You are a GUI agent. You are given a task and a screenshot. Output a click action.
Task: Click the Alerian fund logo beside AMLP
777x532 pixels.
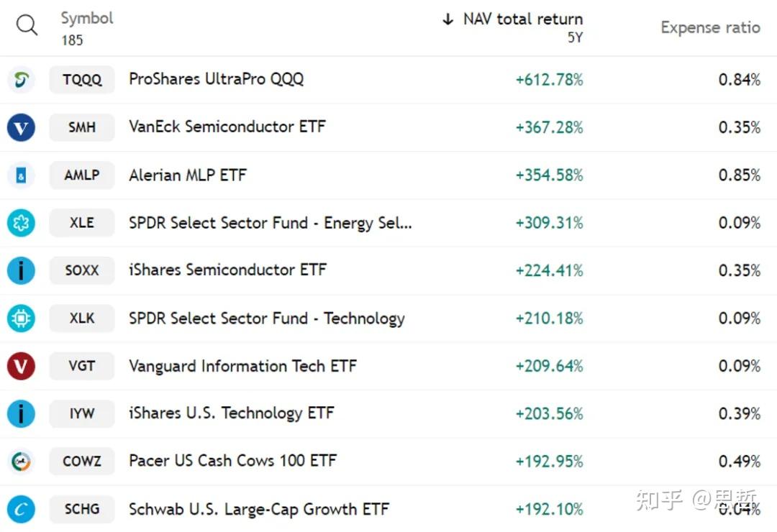pos(21,175)
